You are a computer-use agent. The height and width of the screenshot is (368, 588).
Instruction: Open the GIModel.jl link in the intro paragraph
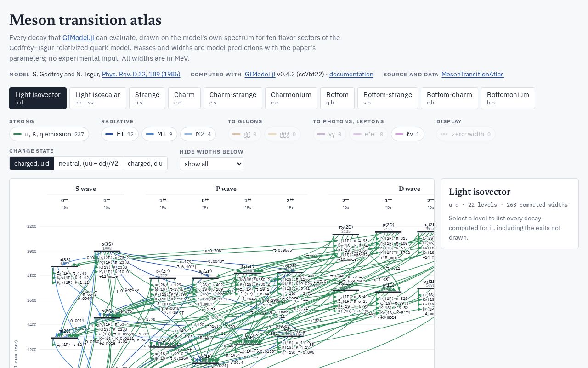[x=78, y=37]
